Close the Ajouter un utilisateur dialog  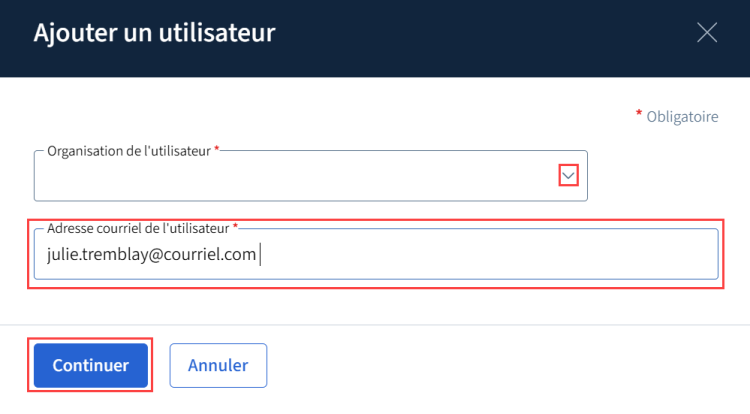coord(707,33)
